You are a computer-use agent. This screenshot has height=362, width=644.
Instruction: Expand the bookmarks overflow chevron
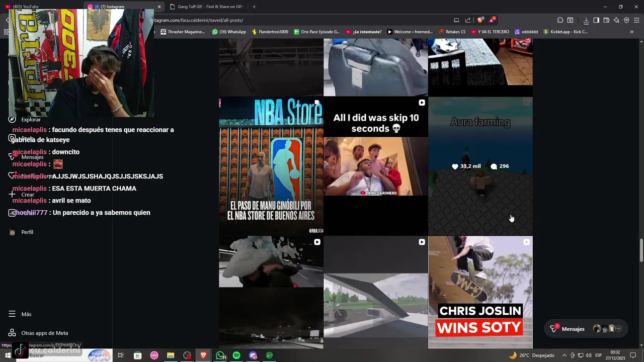(x=632, y=32)
